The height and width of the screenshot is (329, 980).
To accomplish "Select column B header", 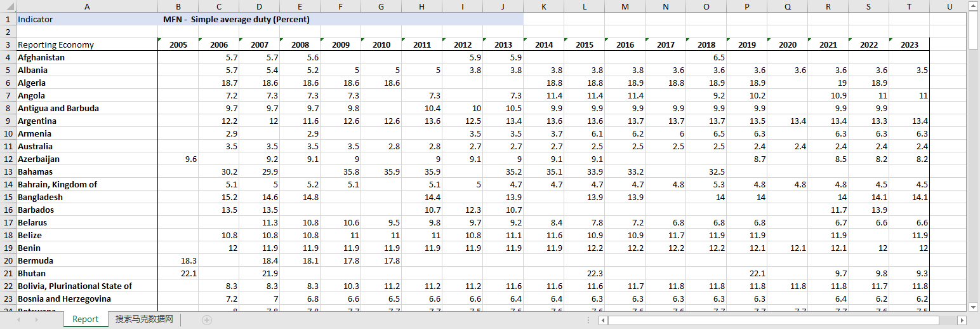I will pos(178,6).
